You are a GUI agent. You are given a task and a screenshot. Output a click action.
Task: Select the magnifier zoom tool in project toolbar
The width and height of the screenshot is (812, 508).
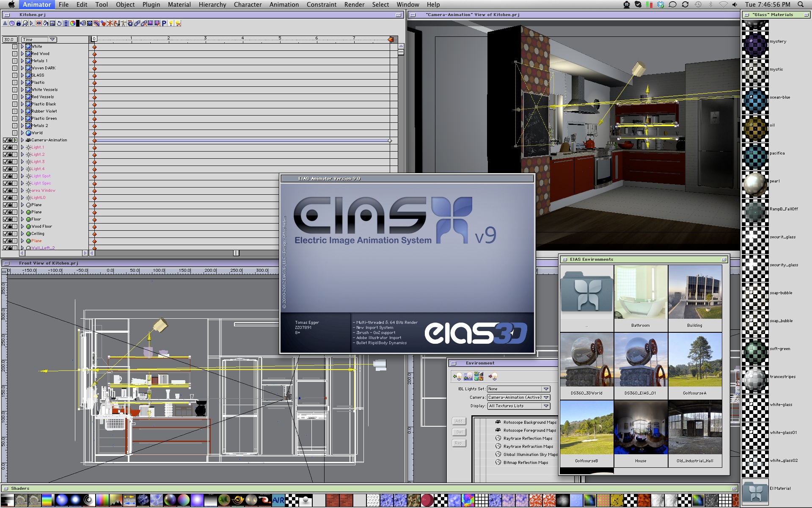tap(25, 23)
